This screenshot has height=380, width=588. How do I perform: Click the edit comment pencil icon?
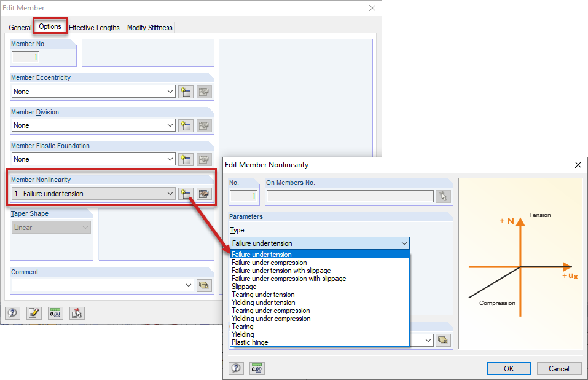[x=34, y=313]
